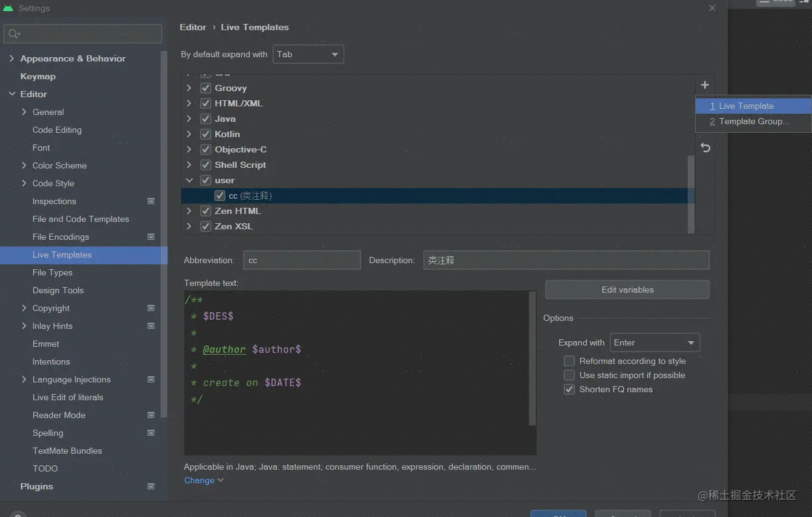Click the project-level icon beside Inspections
The image size is (812, 517).
[x=151, y=201]
